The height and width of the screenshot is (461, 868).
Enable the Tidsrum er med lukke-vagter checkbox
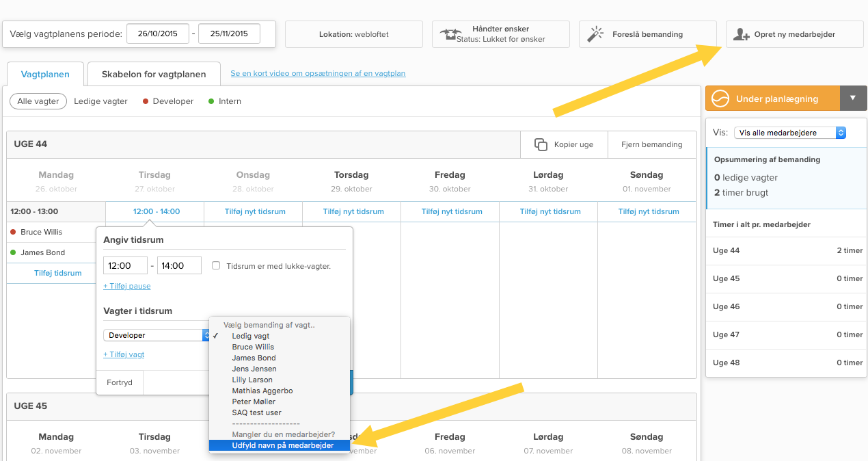coord(216,266)
